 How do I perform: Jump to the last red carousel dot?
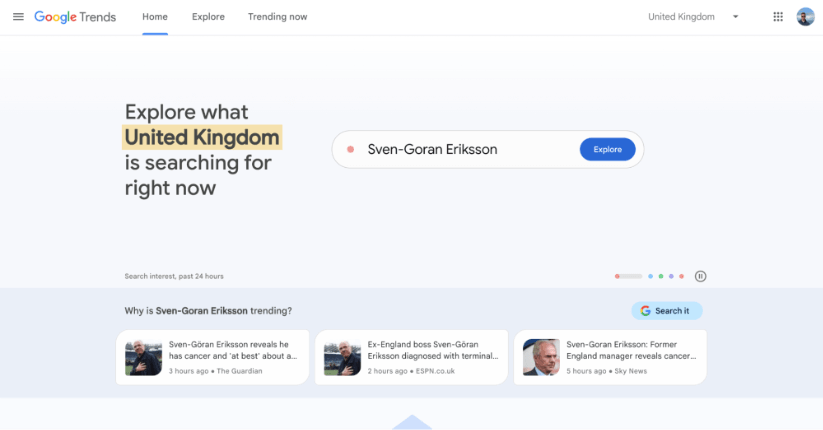(681, 276)
